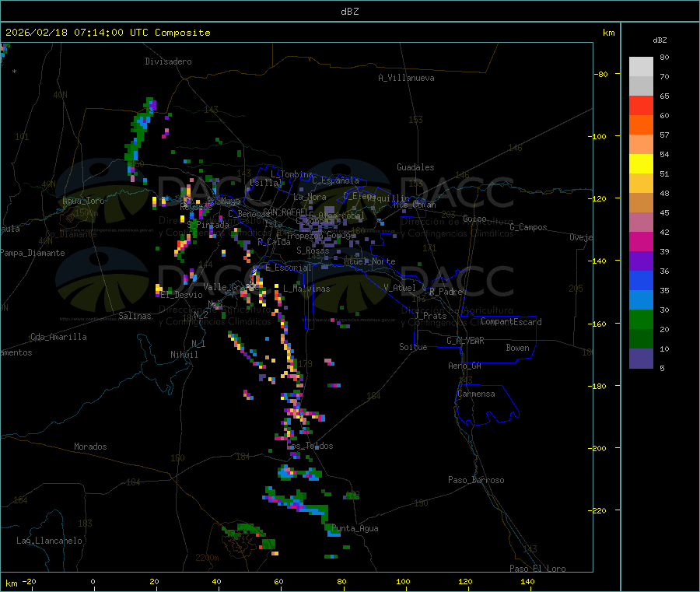
Task: Click the 'Agua_Toro' map label
Action: click(x=83, y=201)
